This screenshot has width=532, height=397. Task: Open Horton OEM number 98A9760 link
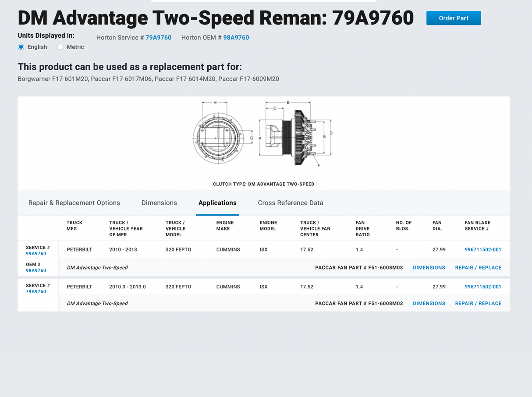pos(236,38)
